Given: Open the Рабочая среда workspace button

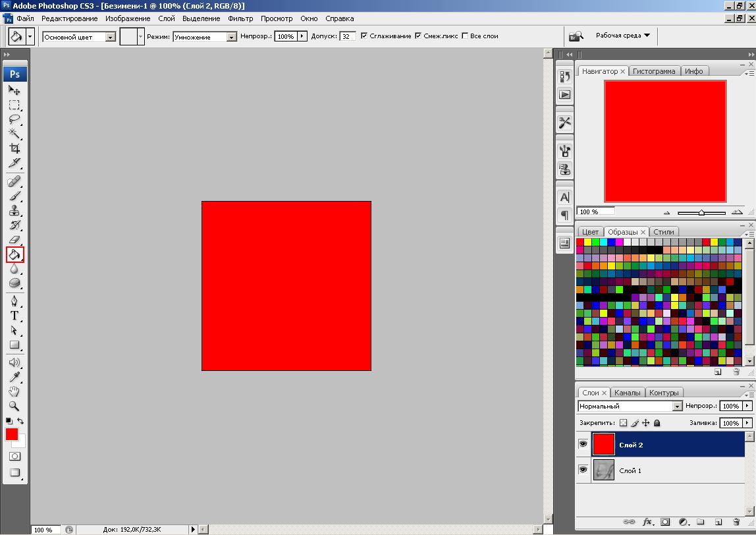Looking at the screenshot, I should (622, 36).
